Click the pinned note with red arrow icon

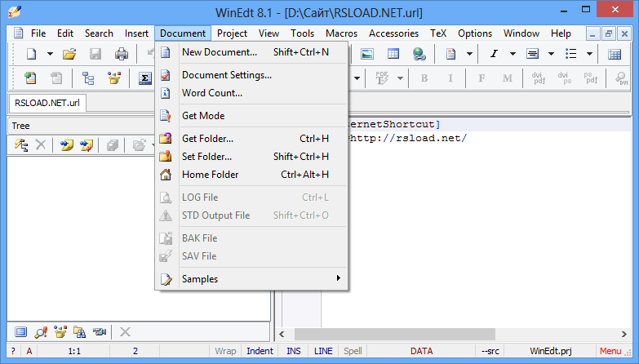coord(86,144)
